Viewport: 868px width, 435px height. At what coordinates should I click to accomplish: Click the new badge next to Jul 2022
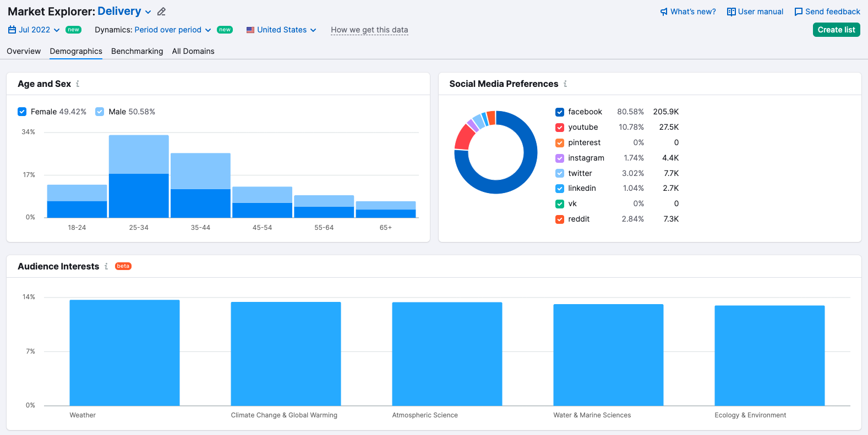click(74, 30)
